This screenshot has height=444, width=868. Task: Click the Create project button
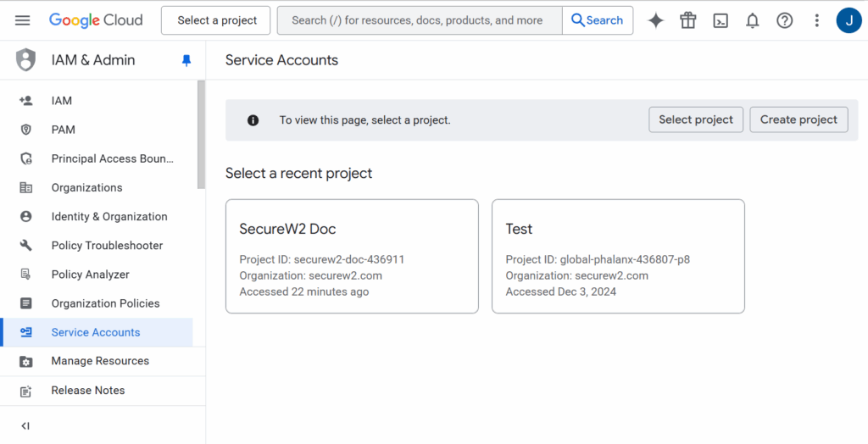pos(798,119)
